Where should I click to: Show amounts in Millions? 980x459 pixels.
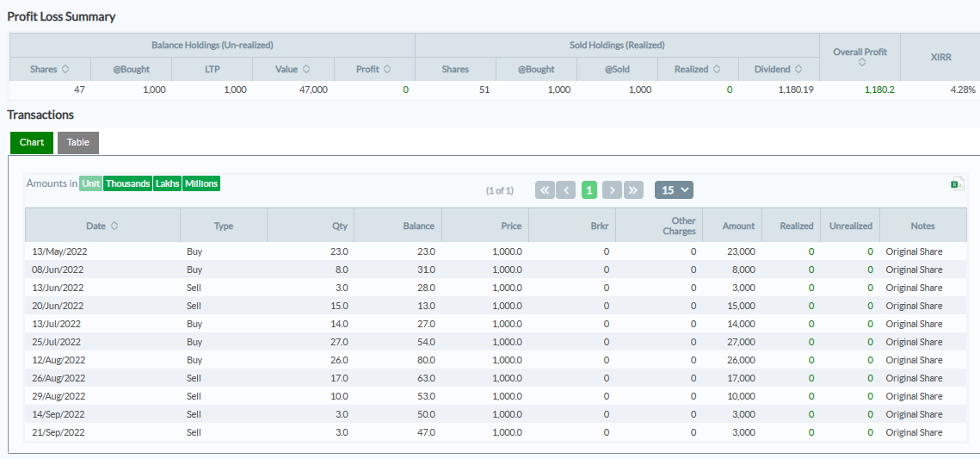click(x=201, y=183)
